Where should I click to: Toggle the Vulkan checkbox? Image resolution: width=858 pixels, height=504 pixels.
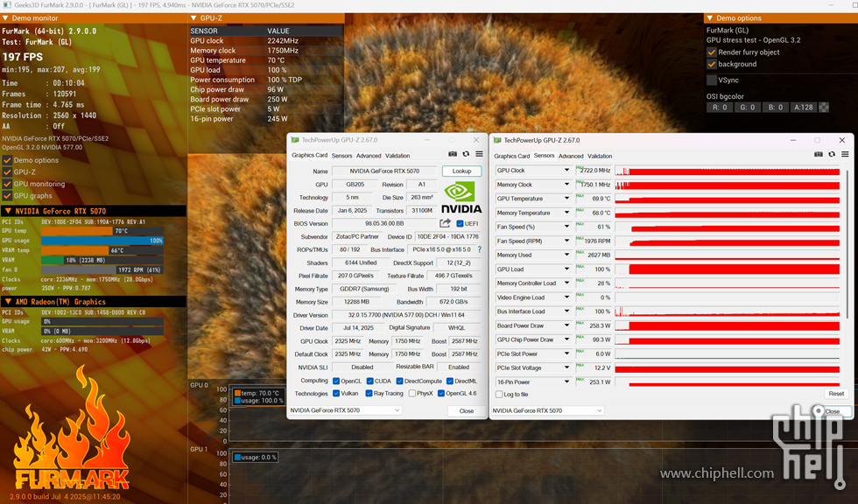pyautogui.click(x=336, y=393)
